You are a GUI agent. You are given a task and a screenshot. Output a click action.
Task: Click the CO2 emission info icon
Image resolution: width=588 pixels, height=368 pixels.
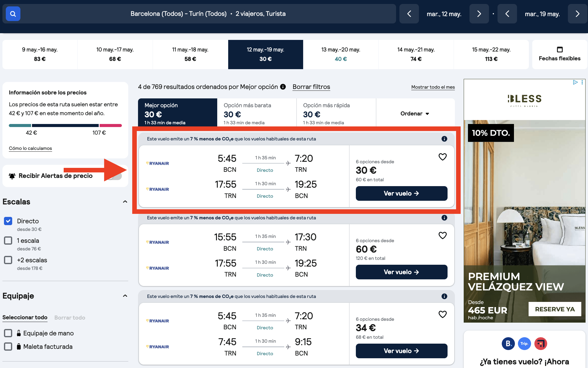[x=445, y=139]
